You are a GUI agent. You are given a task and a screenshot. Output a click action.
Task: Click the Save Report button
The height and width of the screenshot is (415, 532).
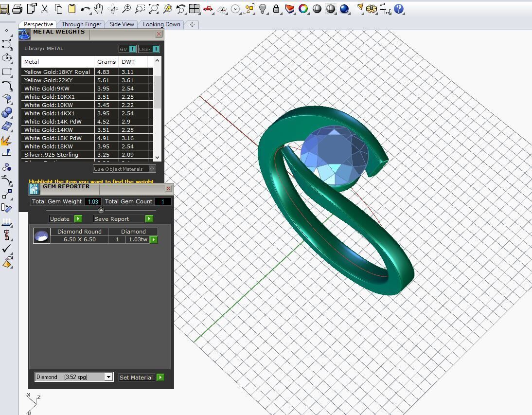123,219
